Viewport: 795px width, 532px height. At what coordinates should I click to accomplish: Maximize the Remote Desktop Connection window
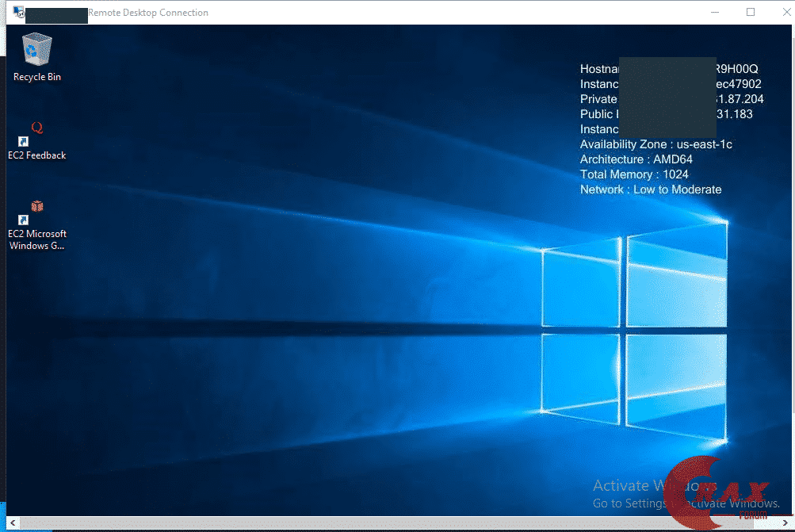coord(750,13)
